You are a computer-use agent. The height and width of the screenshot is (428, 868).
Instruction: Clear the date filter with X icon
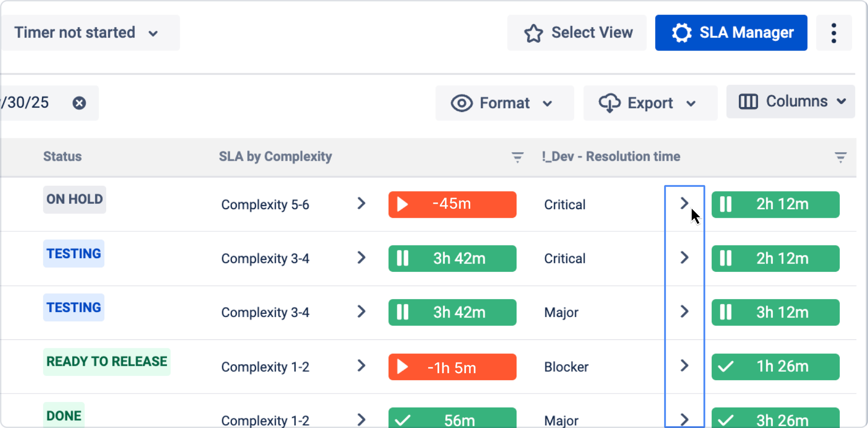click(79, 103)
